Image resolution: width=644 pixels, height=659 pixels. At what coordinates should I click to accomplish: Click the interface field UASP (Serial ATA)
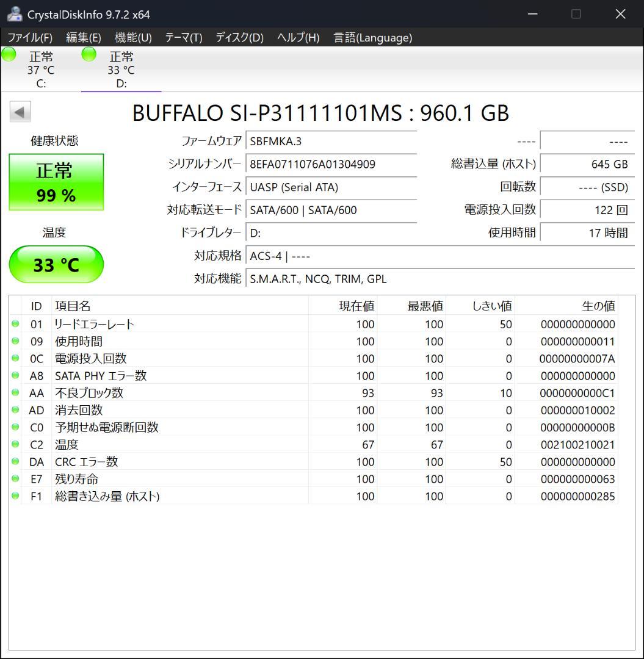[331, 187]
